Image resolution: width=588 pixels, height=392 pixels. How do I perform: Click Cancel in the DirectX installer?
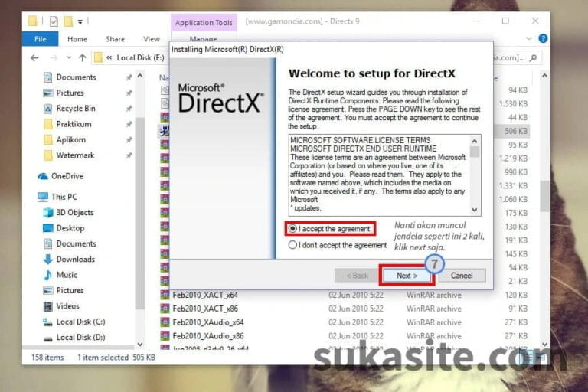click(x=462, y=276)
